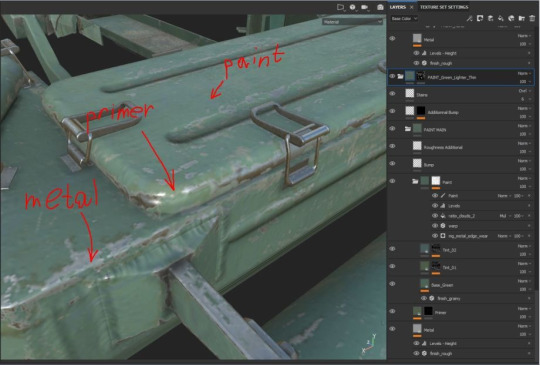Viewport: 540px width, 365px height.
Task: Remove the finish_grainy filter with its X
Action: (529, 299)
